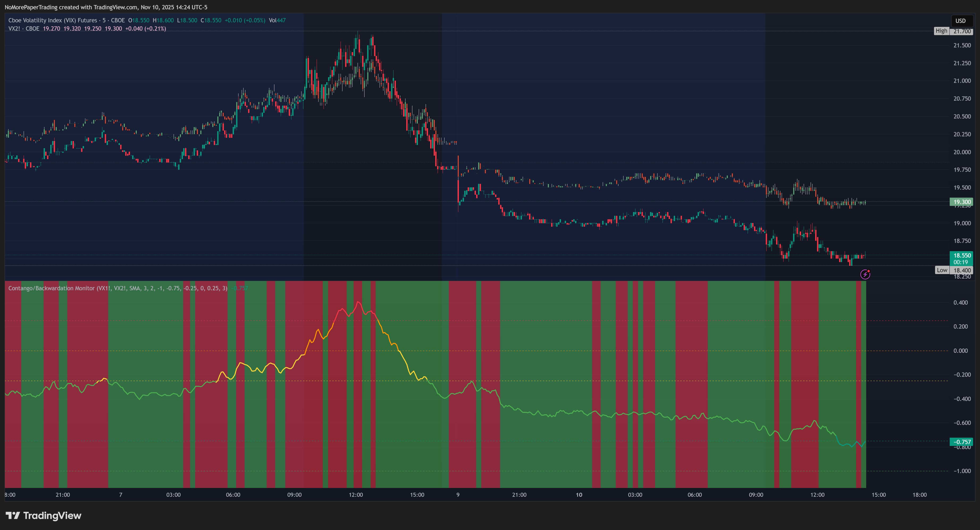
Task: Click the O18.550 open value in legend
Action: [139, 20]
